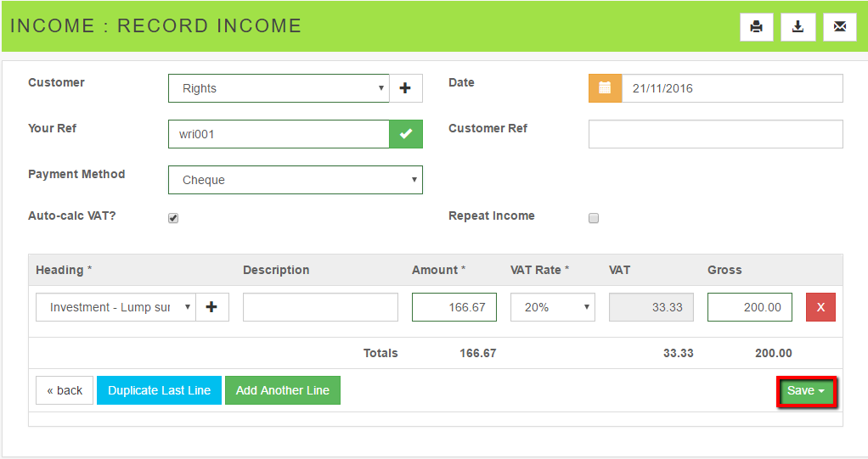Click the line Description text field

tap(320, 307)
